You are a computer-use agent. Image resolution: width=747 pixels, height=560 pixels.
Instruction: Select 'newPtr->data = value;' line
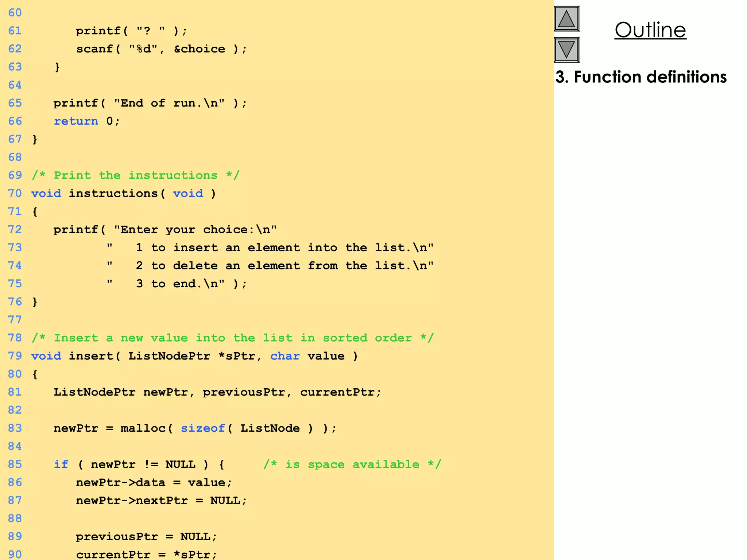154,482
